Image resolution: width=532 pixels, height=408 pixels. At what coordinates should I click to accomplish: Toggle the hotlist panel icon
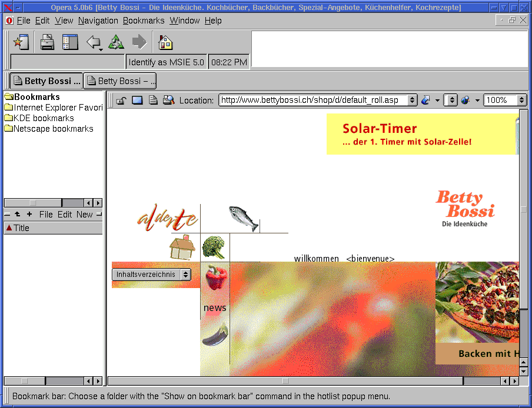[70, 42]
